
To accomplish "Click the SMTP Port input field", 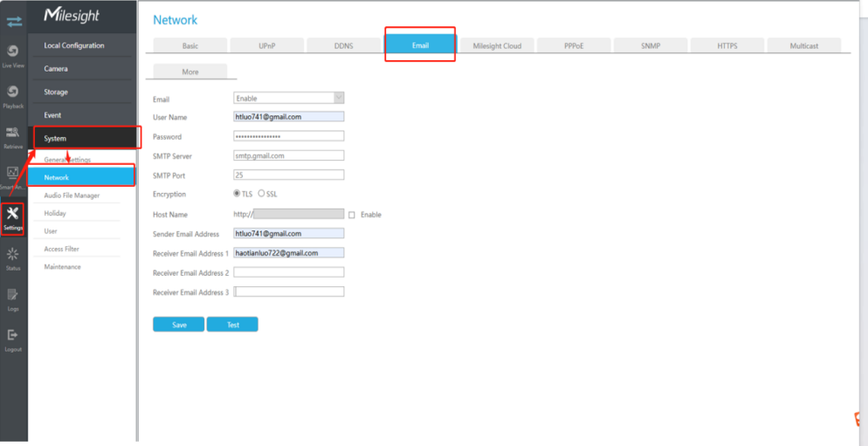I will pos(288,175).
